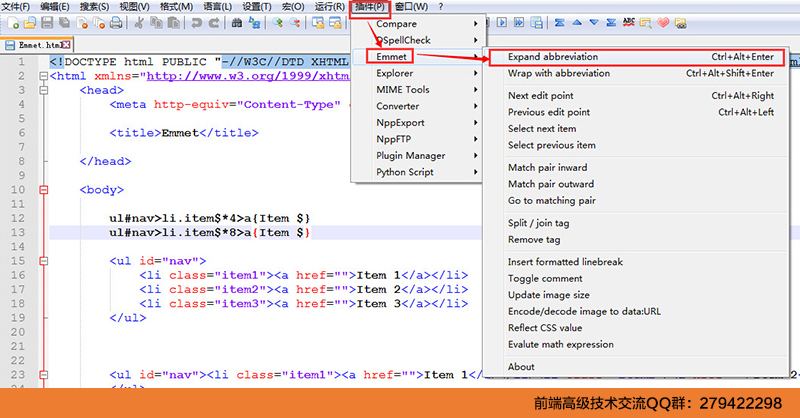This screenshot has height=418, width=800.
Task: Click line 12 ul#nav item$*4 abbreviation
Action: pyautogui.click(x=209, y=218)
